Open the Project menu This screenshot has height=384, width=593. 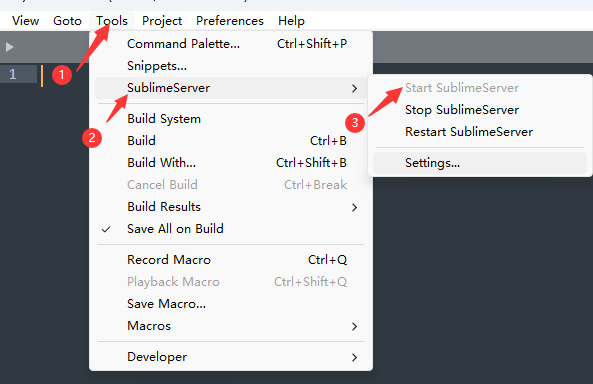coord(162,21)
